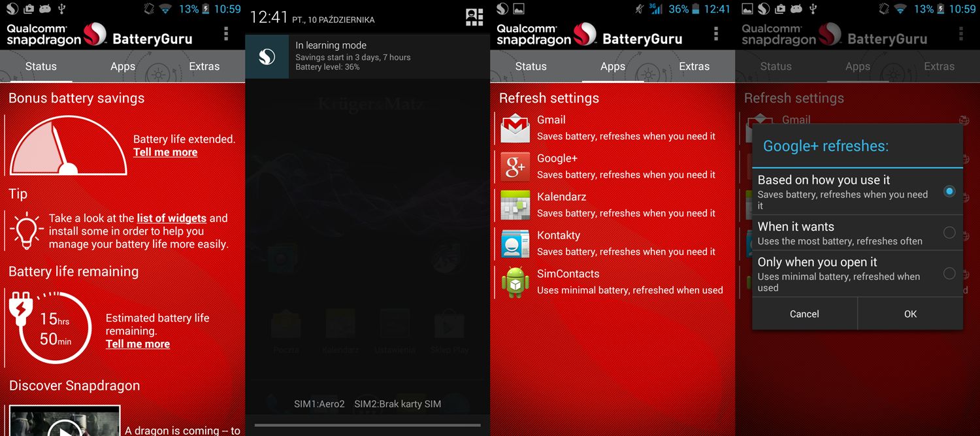Switch to Status tab on undimmed Refresh settings screen
980x436 pixels.
(x=531, y=66)
